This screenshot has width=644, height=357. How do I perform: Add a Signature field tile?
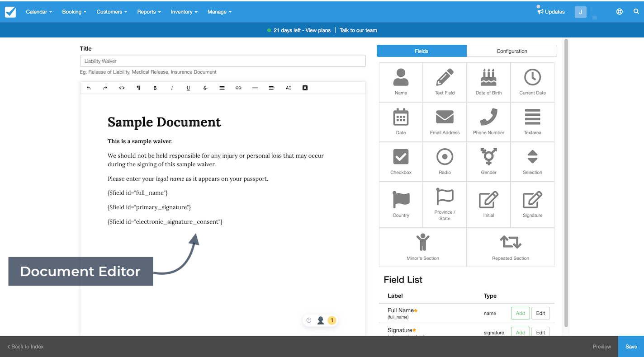(532, 205)
